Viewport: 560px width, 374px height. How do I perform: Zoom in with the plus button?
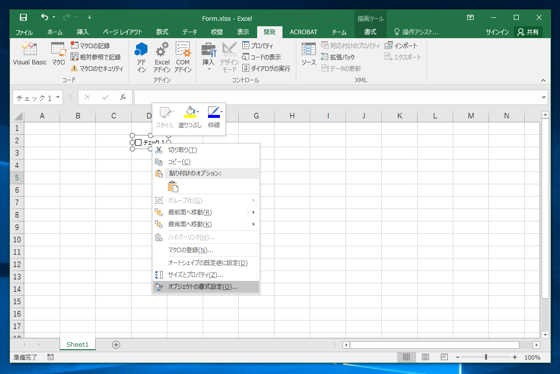[x=515, y=357]
